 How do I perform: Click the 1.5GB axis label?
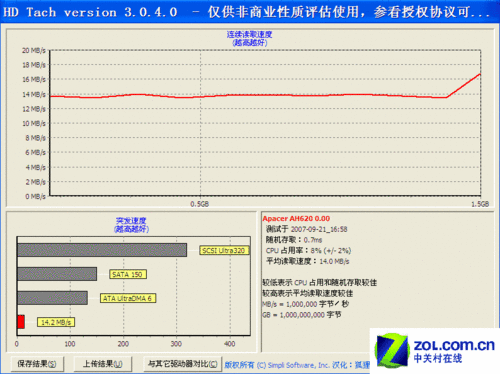pyautogui.click(x=480, y=204)
